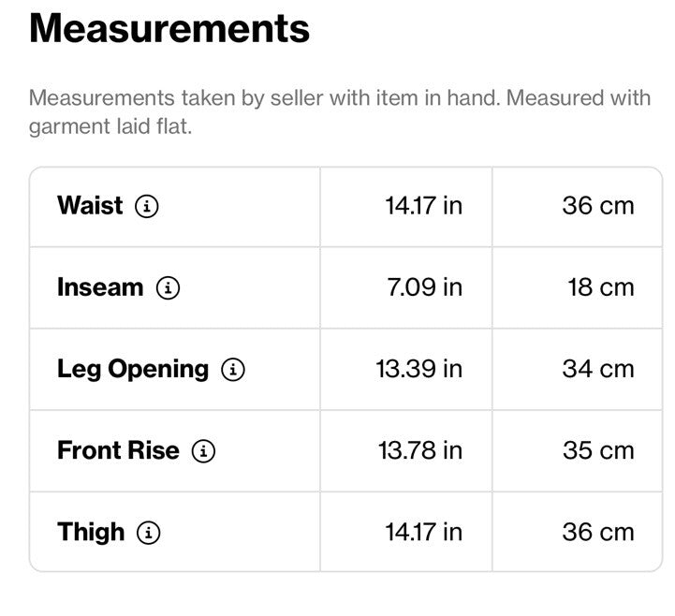
Task: Click the seller measurement description text
Action: tap(340, 112)
